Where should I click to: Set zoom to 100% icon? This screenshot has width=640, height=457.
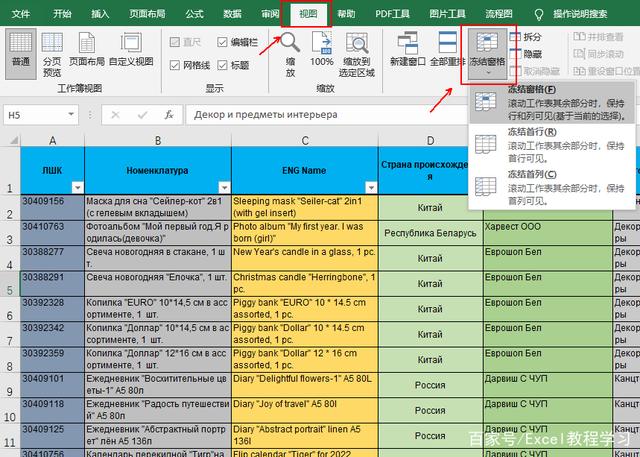point(322,50)
